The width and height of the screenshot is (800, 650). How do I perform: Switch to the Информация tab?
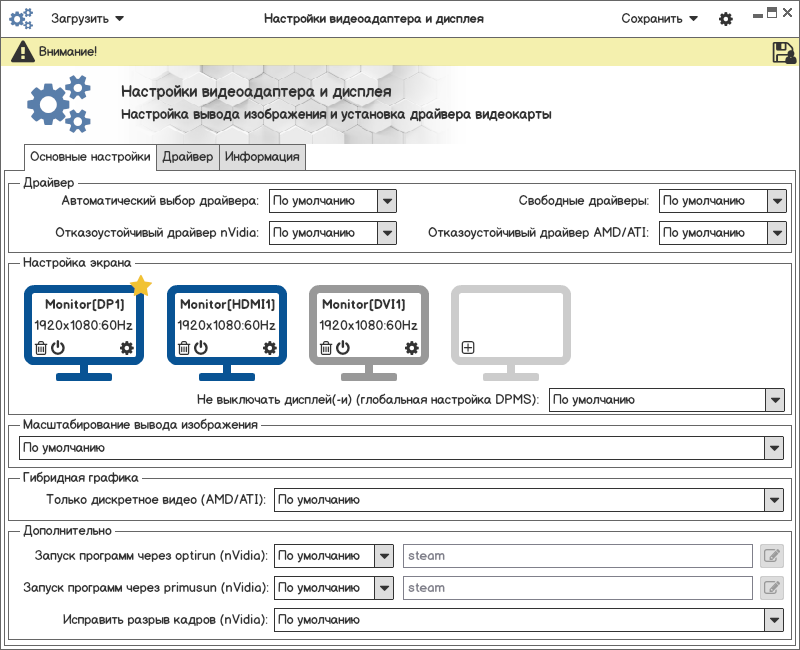(x=262, y=157)
